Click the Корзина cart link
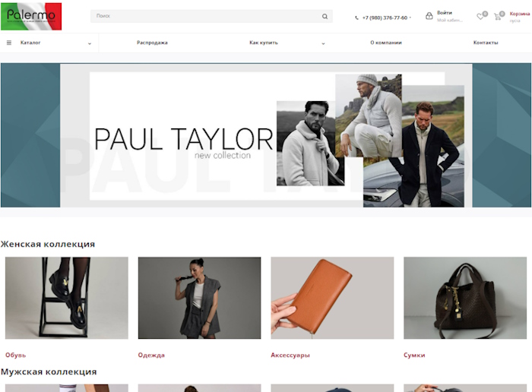Screen dimensions: 532x392 point(520,13)
